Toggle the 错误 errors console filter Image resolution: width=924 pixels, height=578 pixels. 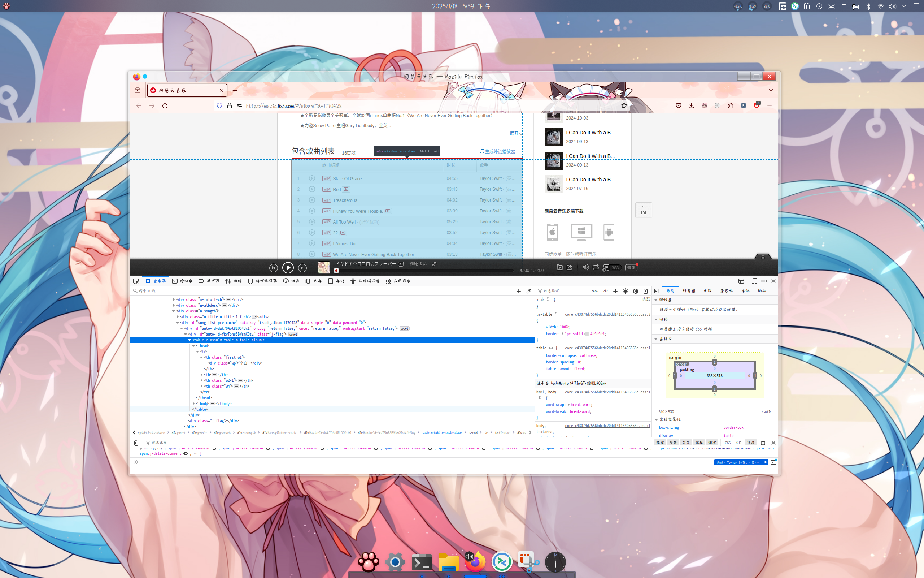pyautogui.click(x=660, y=443)
